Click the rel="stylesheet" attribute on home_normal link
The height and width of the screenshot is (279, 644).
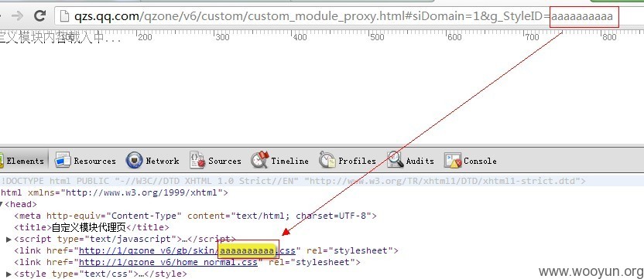pos(312,262)
